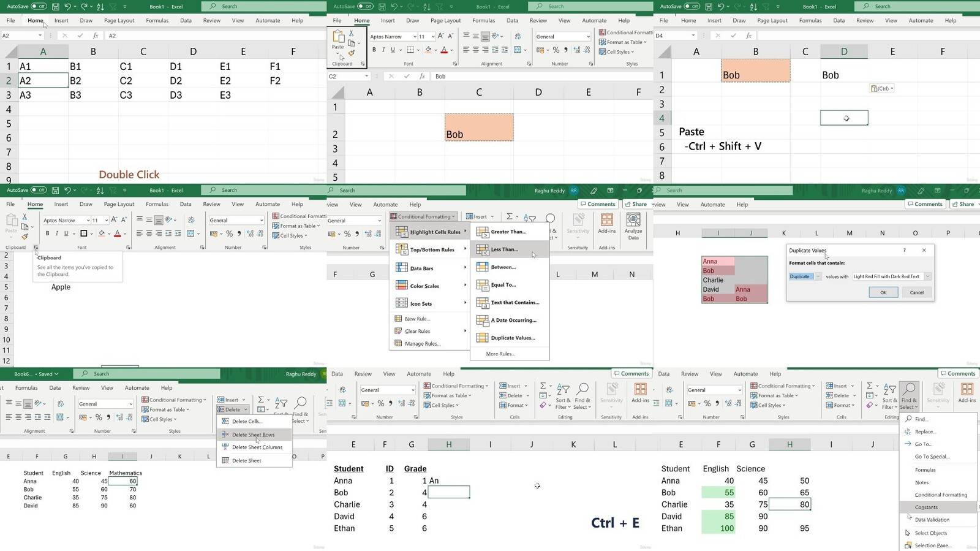980x551 pixels.
Task: Open the Duplicate dropdown in Duplicate Values dialog
Action: point(818,276)
